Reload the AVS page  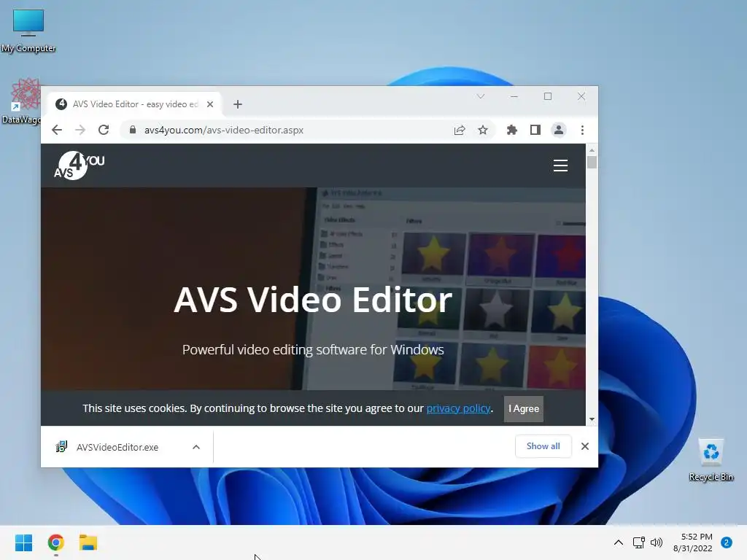[x=104, y=130]
